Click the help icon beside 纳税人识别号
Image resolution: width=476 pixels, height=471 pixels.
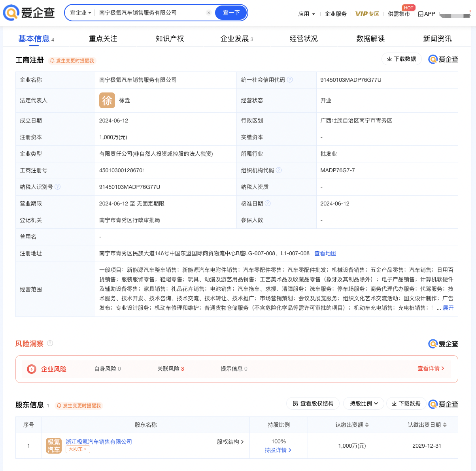point(57,187)
